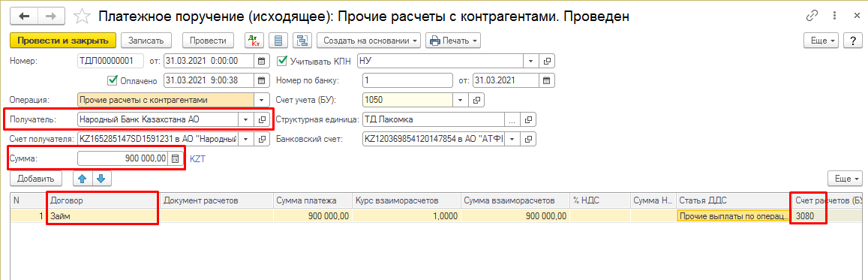
Task: Open the document register movements list icon
Action: pos(278,41)
